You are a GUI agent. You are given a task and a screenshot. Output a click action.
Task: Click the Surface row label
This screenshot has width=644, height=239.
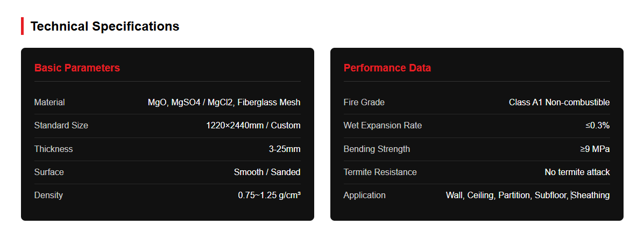(x=49, y=172)
